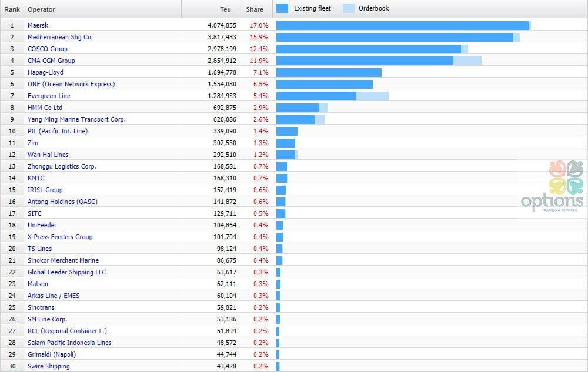Select the Teu value 339,090

pyautogui.click(x=225, y=131)
